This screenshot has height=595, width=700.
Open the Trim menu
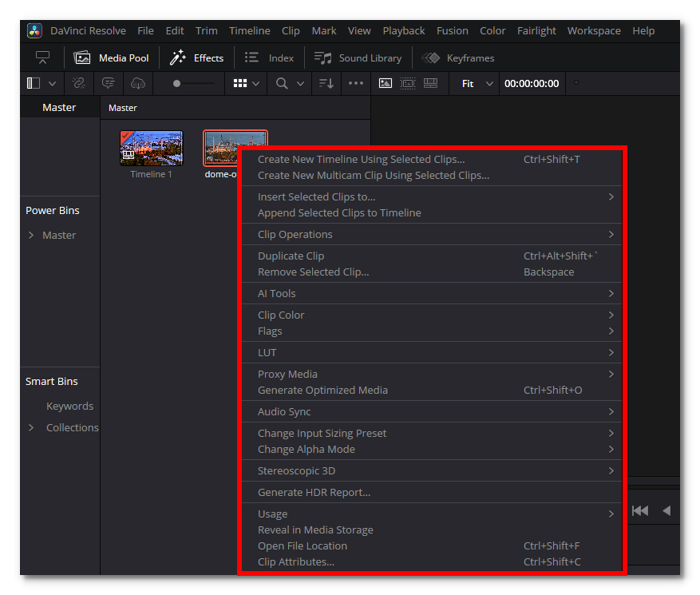point(206,31)
